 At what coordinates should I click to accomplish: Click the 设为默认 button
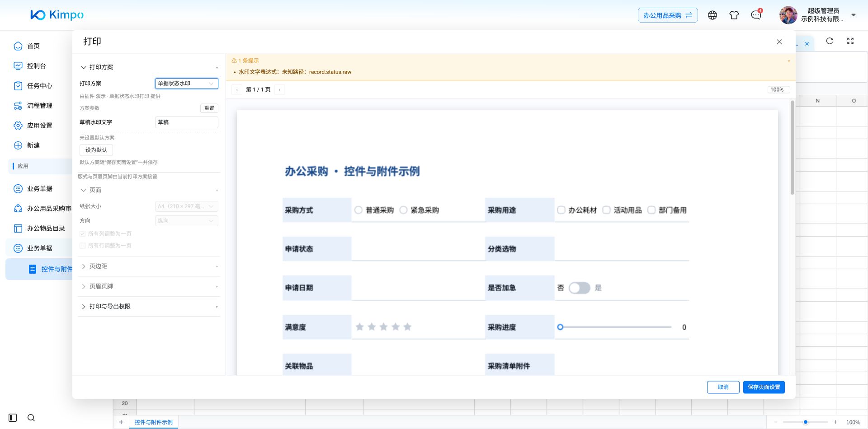(96, 150)
